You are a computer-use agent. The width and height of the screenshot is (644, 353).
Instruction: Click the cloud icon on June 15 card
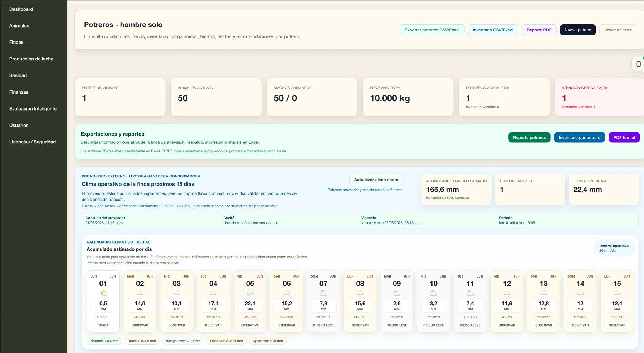point(617,293)
